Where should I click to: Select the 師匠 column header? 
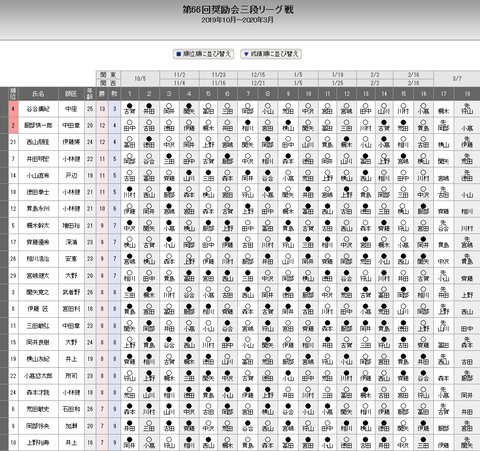tap(71, 94)
